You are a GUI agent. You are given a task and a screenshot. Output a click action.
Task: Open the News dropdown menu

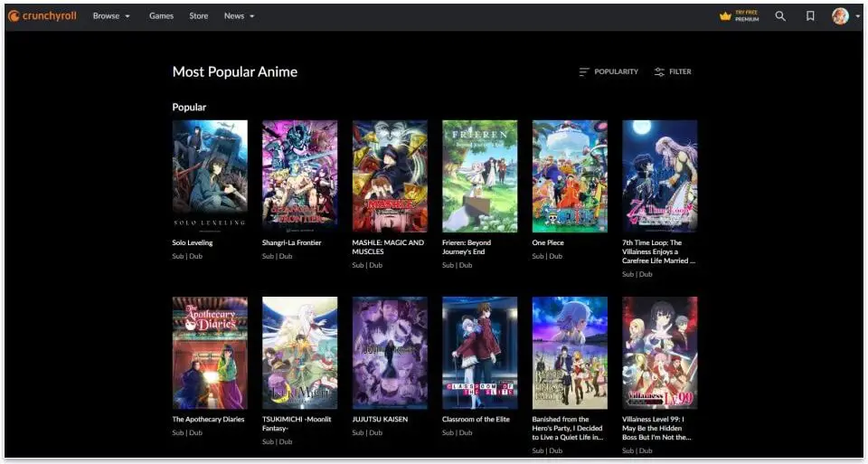(239, 16)
